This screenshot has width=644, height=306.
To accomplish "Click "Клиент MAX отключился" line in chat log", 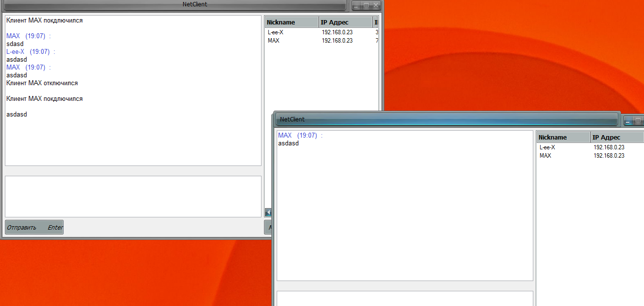I will click(x=42, y=83).
